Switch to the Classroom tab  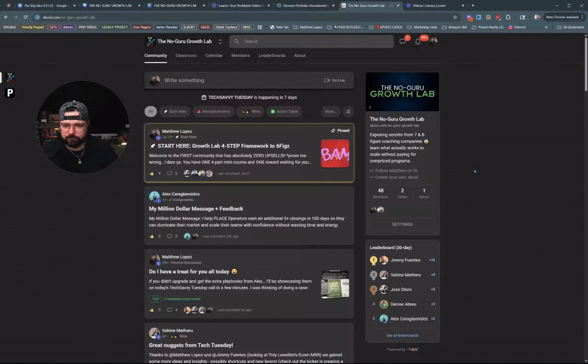186,56
